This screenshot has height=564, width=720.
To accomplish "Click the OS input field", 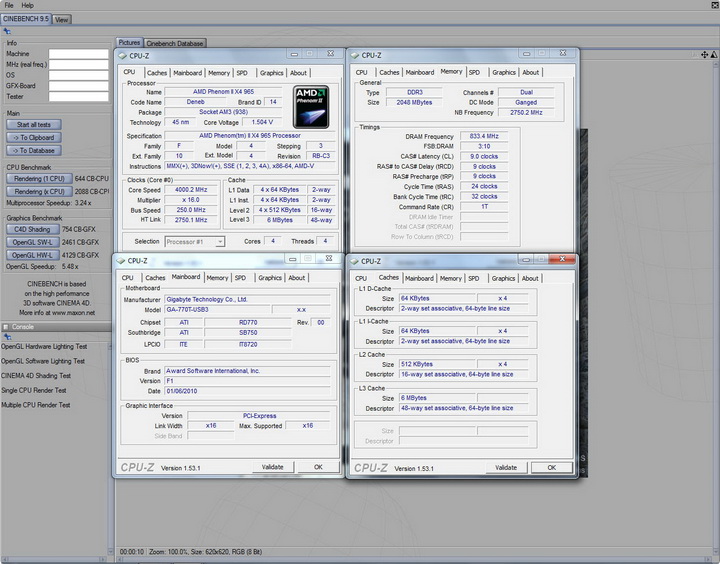I will [79, 75].
